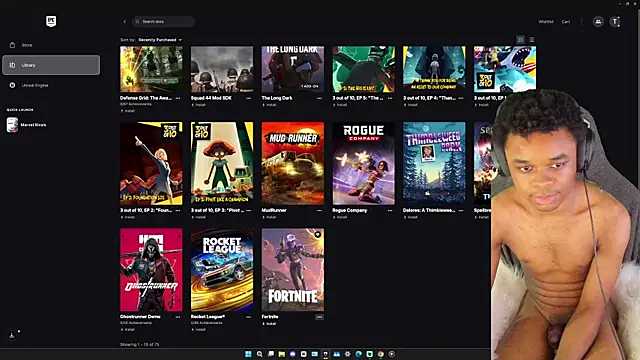Screen dimensions: 640x360
Task: Click the Epic Games logo icon
Action: click(x=51, y=21)
